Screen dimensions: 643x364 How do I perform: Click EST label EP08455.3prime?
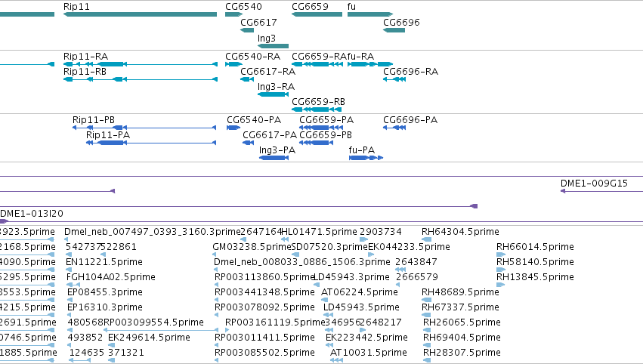105,292
